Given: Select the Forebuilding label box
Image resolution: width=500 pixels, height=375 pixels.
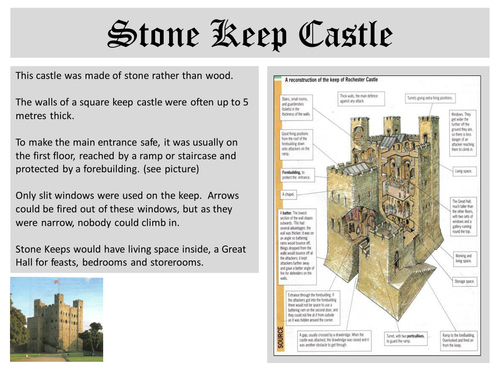Looking at the screenshot, I should [297, 175].
